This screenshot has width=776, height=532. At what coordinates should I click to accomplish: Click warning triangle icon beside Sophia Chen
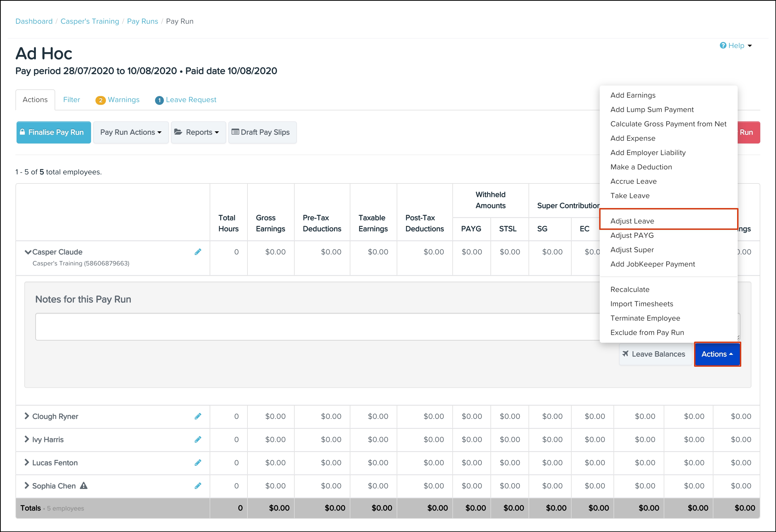(x=84, y=486)
